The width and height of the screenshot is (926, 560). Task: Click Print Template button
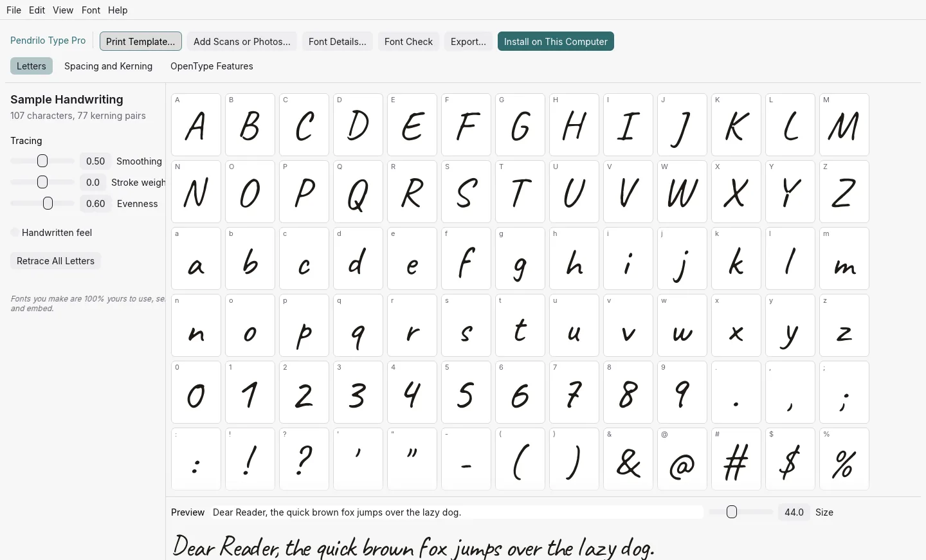tap(141, 41)
